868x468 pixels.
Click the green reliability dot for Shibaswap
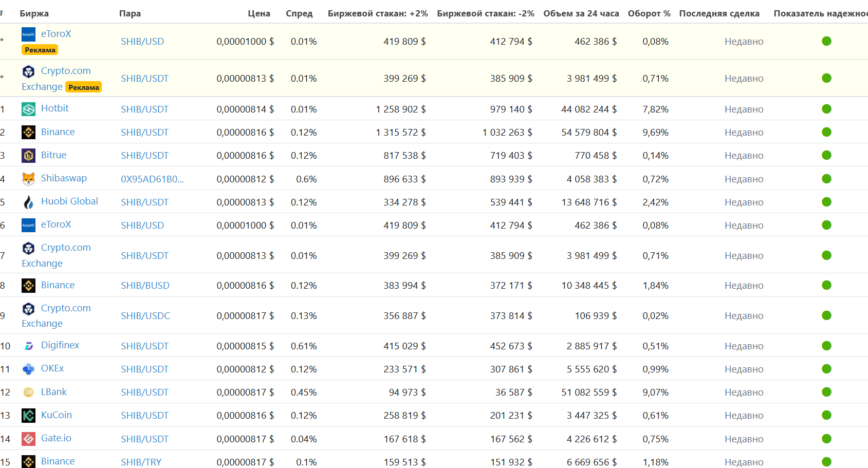[x=826, y=179]
